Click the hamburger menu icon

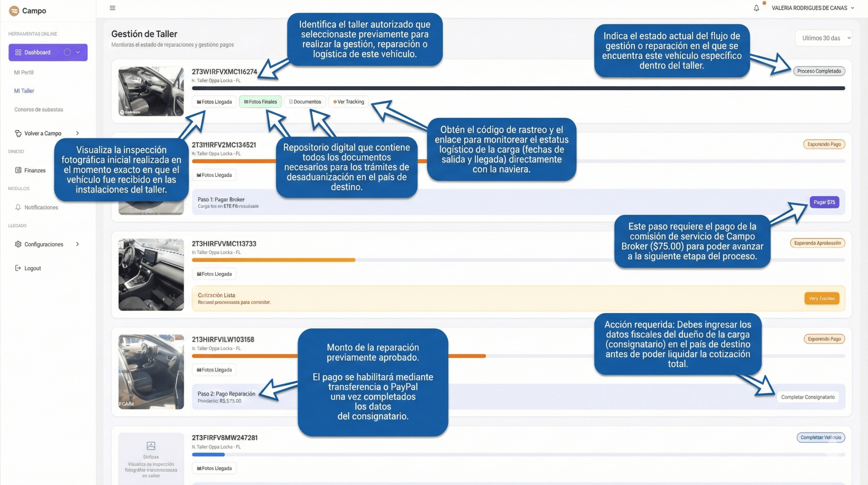[x=113, y=8]
